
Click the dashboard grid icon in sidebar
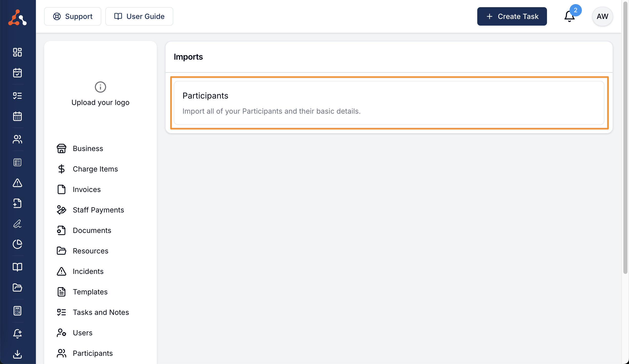[x=17, y=52]
